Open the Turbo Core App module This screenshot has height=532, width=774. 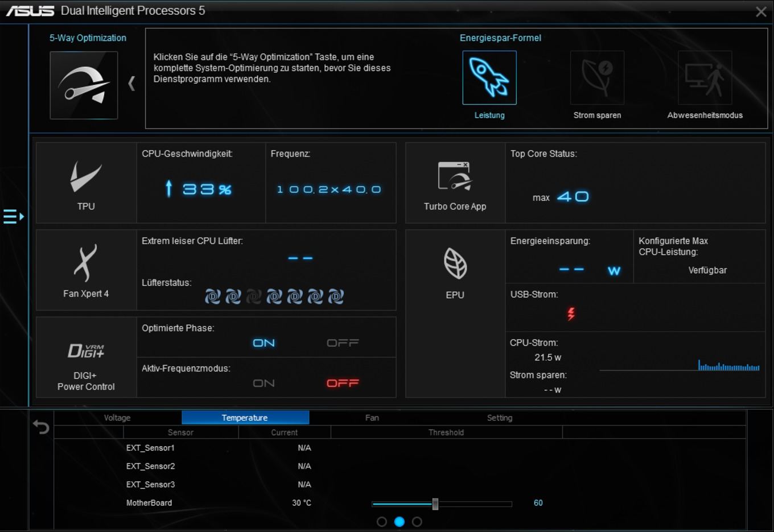455,183
